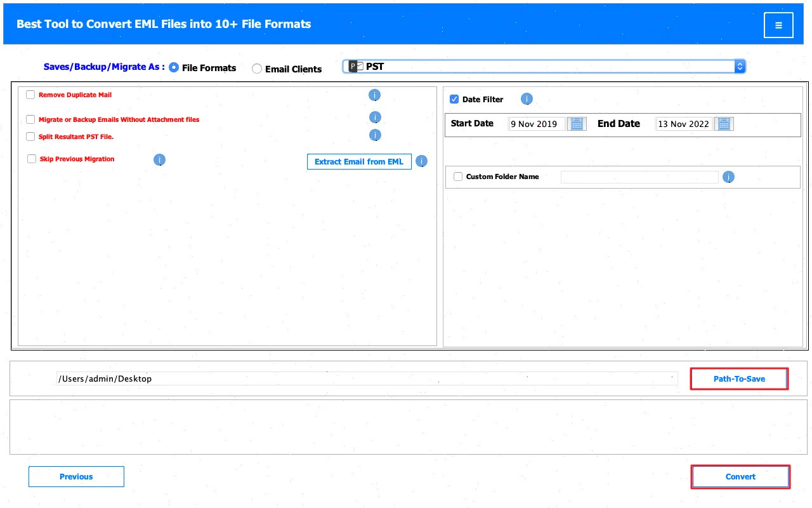Click info icon beside Extract Email from EML
This screenshot has height=508, width=812.
click(422, 161)
